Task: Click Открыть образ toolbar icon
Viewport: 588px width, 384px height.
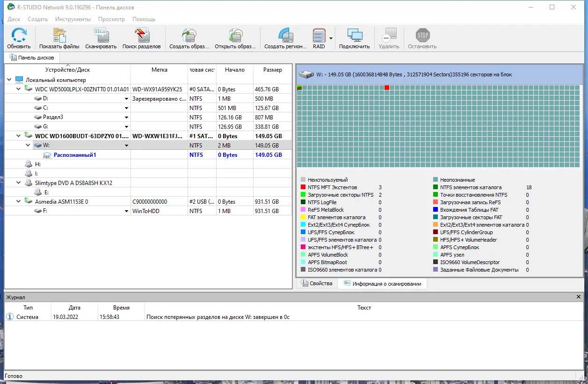Action: (235, 36)
